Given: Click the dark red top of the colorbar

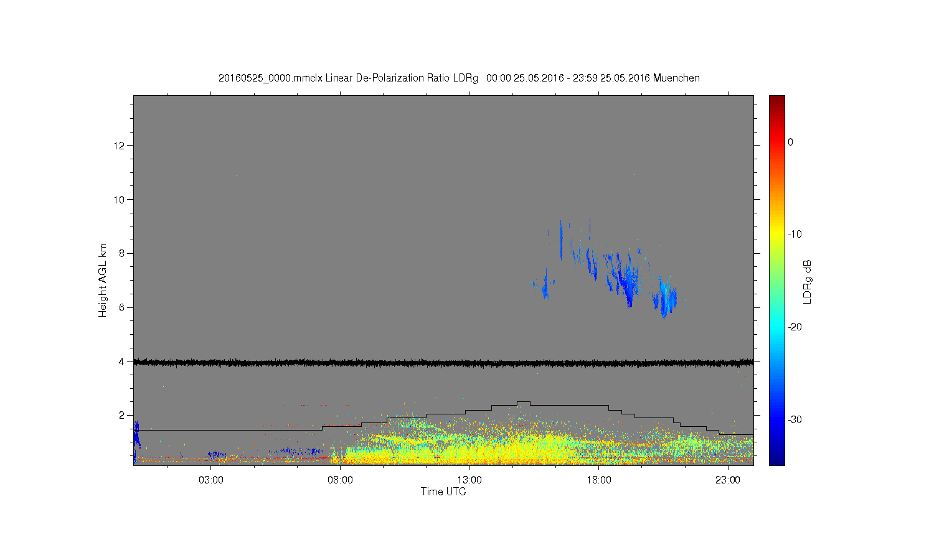Looking at the screenshot, I should [777, 100].
